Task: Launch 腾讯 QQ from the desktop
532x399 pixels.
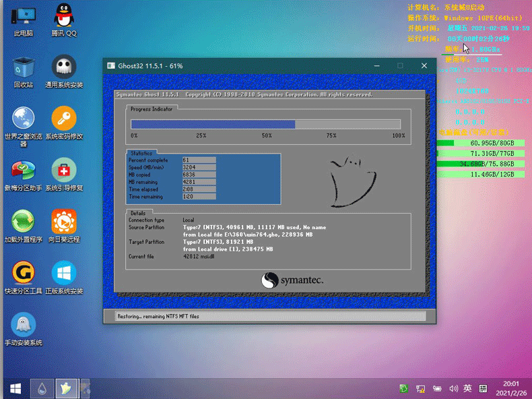Action: (x=64, y=15)
